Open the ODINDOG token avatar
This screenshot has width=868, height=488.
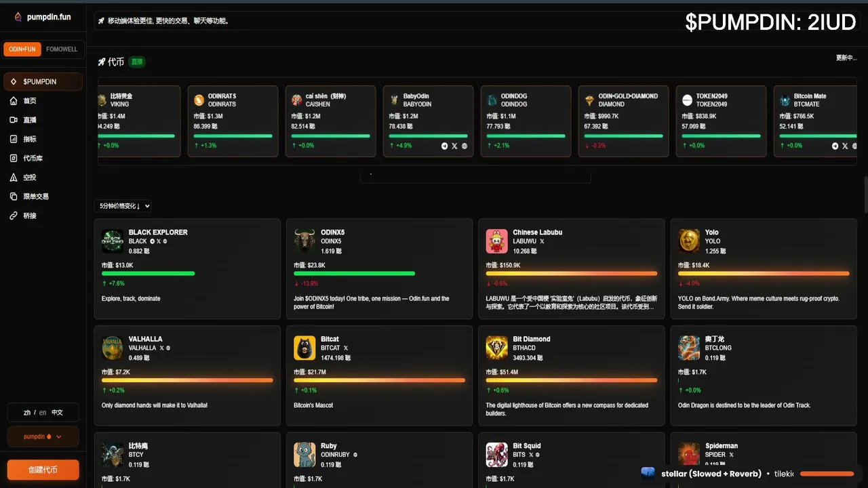click(492, 100)
